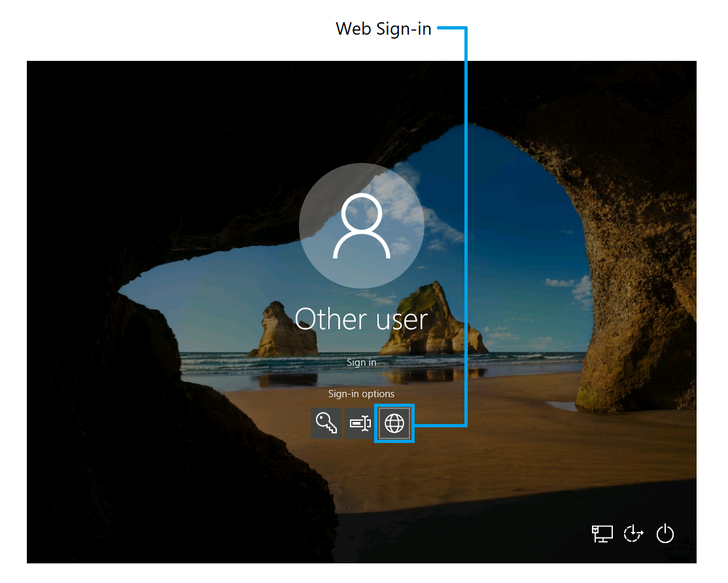The image size is (728, 583).
Task: Click the Sign-in options link
Action: (361, 394)
